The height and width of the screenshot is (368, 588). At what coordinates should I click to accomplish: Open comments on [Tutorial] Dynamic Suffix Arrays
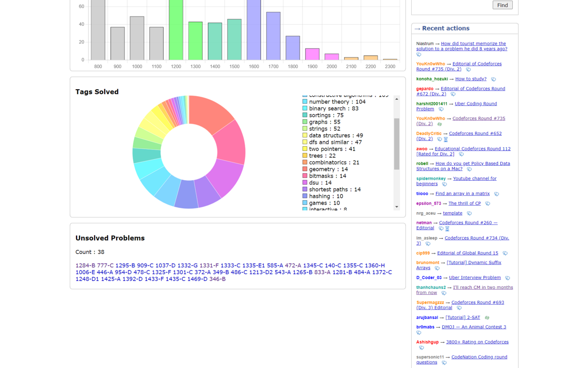[x=436, y=268]
